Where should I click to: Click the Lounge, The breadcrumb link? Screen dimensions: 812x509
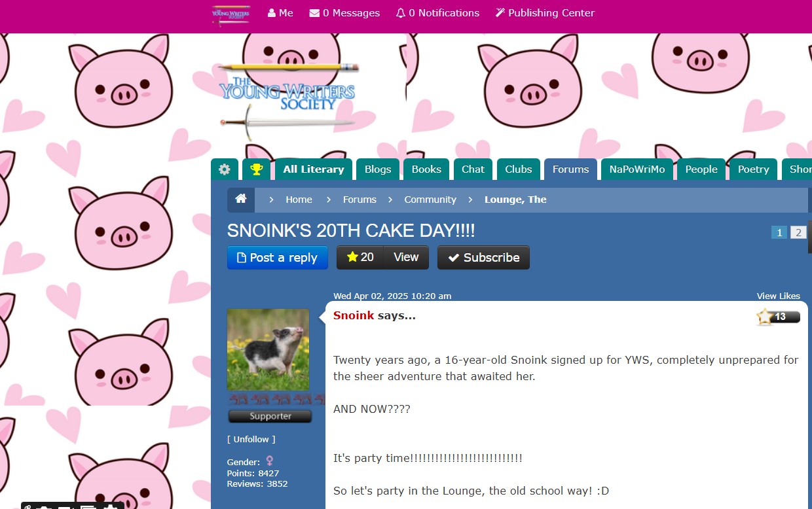(x=515, y=200)
